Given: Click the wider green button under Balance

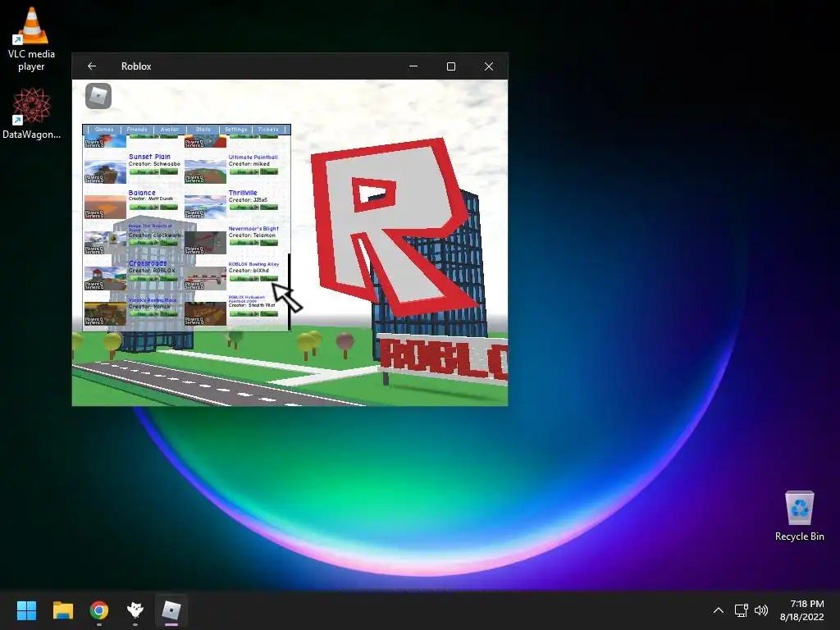Looking at the screenshot, I should pos(144,207).
